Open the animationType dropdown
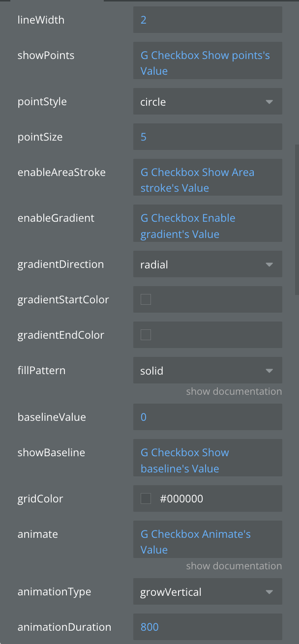The image size is (299, 644). click(207, 592)
